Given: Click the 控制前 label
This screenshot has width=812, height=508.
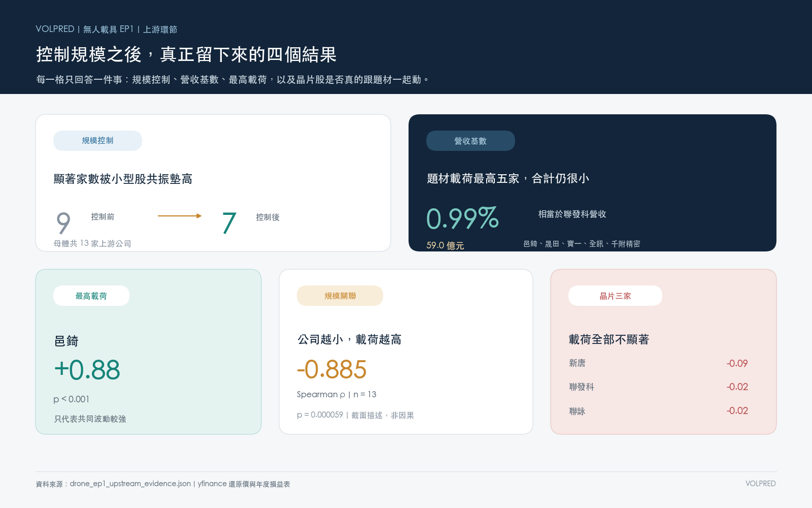Looking at the screenshot, I should (103, 216).
